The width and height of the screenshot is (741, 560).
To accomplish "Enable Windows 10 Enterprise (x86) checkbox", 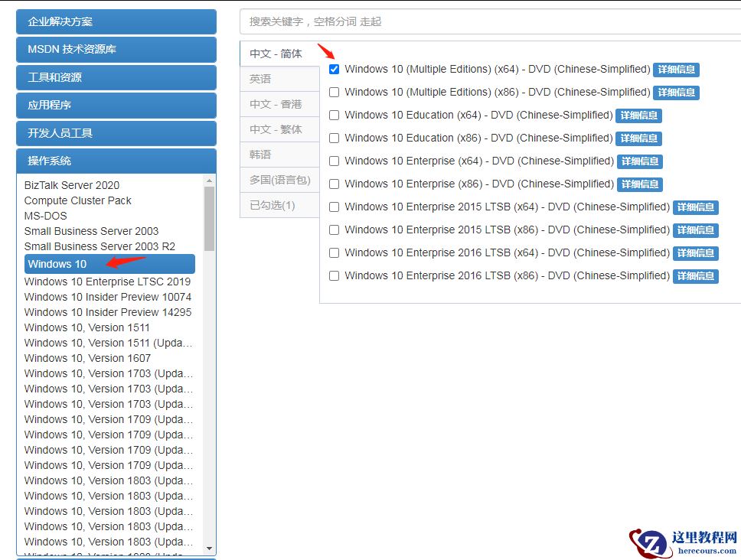I will pos(334,184).
